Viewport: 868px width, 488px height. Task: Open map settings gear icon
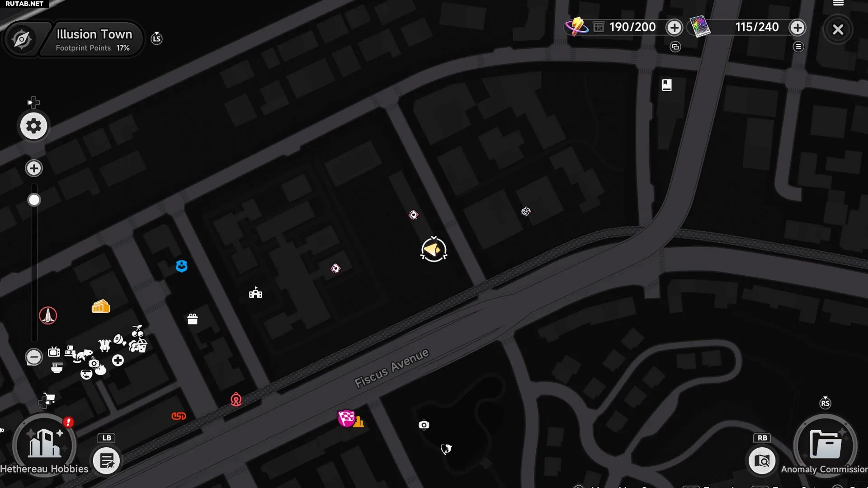click(x=33, y=126)
